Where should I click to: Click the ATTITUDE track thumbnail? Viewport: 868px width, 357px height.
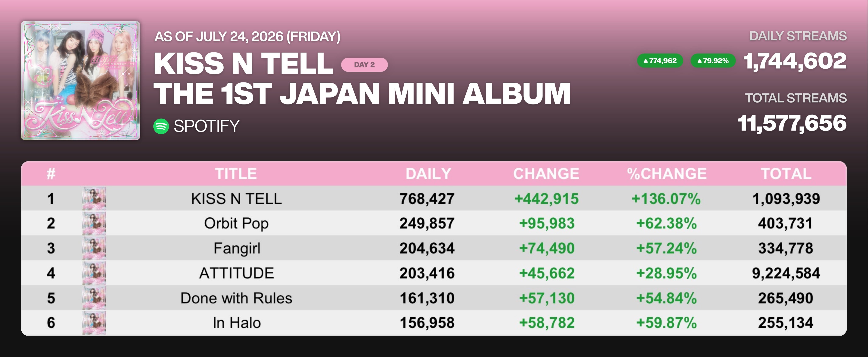click(x=94, y=273)
